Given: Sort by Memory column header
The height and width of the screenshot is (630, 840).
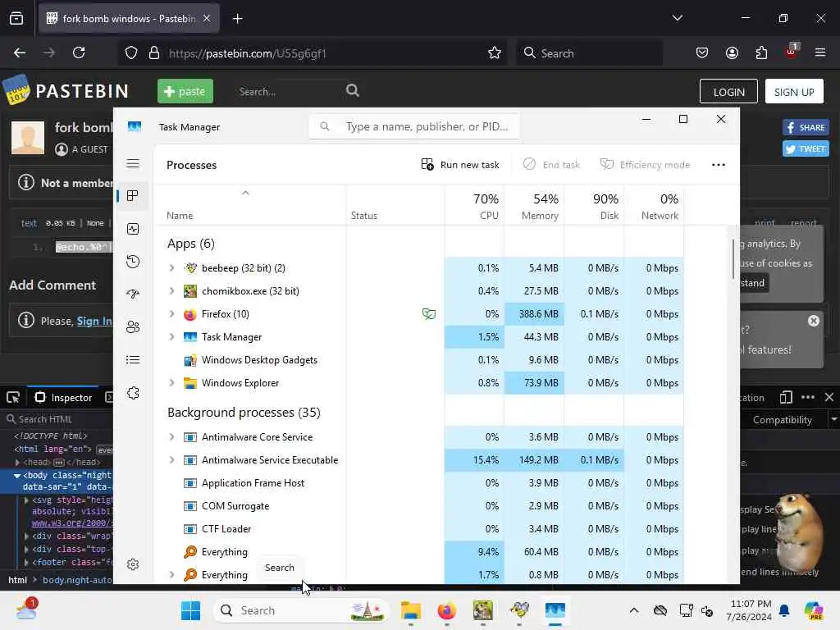Looking at the screenshot, I should pyautogui.click(x=534, y=206).
